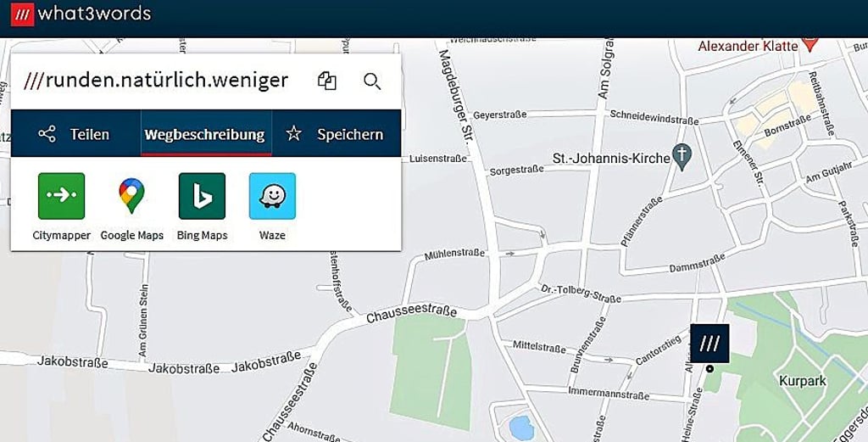Click the small blue pond on map
The width and height of the screenshot is (868, 442).
521,428
